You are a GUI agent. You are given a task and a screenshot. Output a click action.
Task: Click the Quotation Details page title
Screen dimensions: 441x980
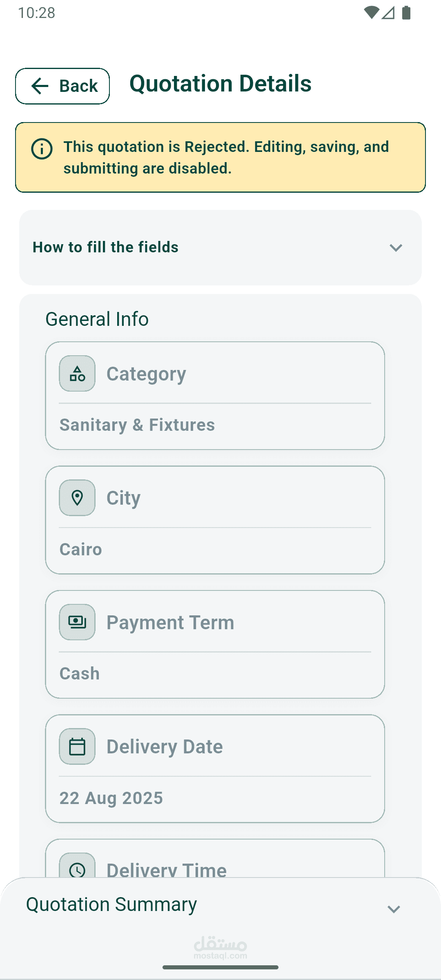click(x=220, y=84)
